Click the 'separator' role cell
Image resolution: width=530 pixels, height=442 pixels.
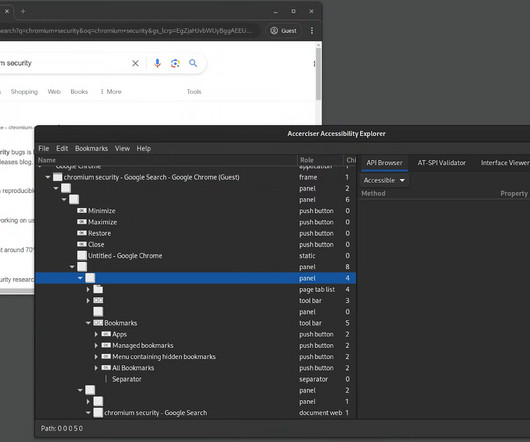pyautogui.click(x=313, y=379)
